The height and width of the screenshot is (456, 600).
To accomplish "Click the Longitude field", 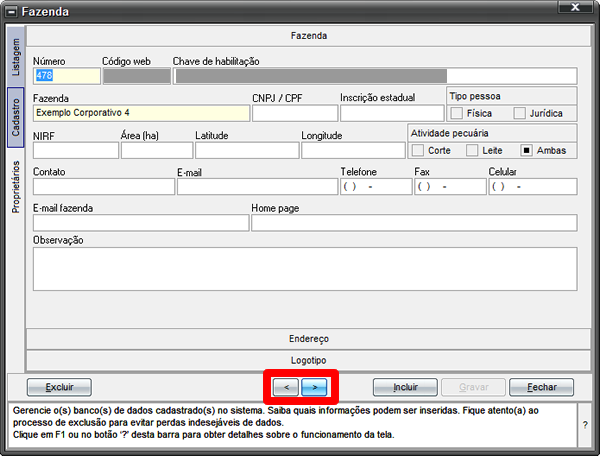I will tap(353, 150).
